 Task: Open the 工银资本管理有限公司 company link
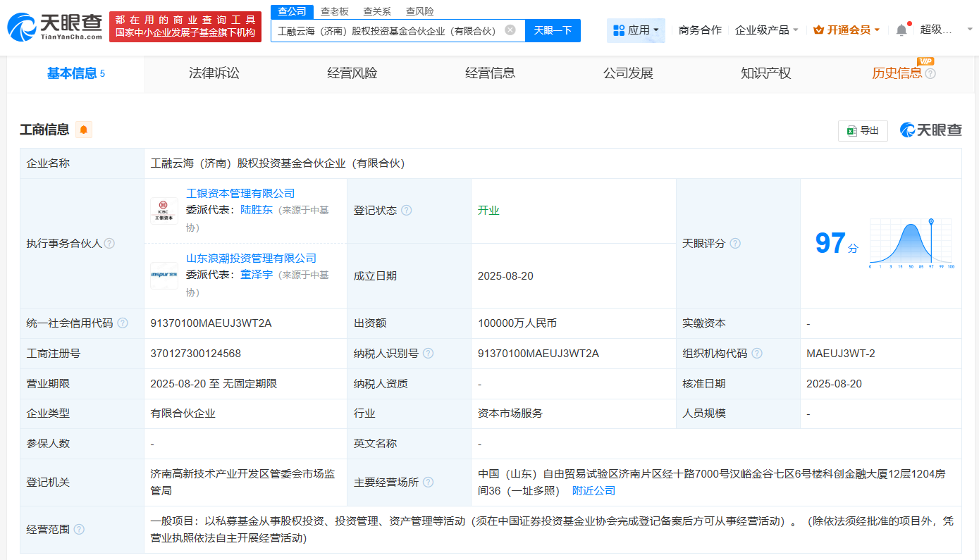click(242, 193)
